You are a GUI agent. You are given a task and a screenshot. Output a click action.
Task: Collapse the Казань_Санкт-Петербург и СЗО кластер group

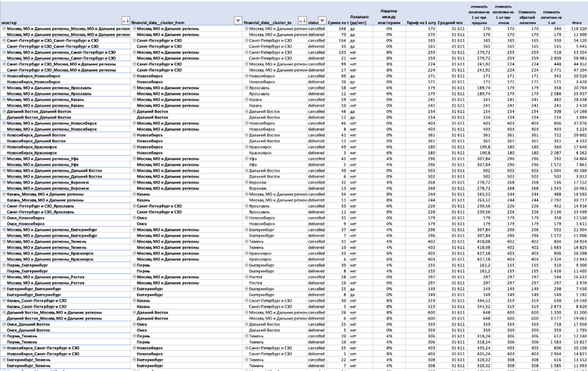click(x=4, y=300)
